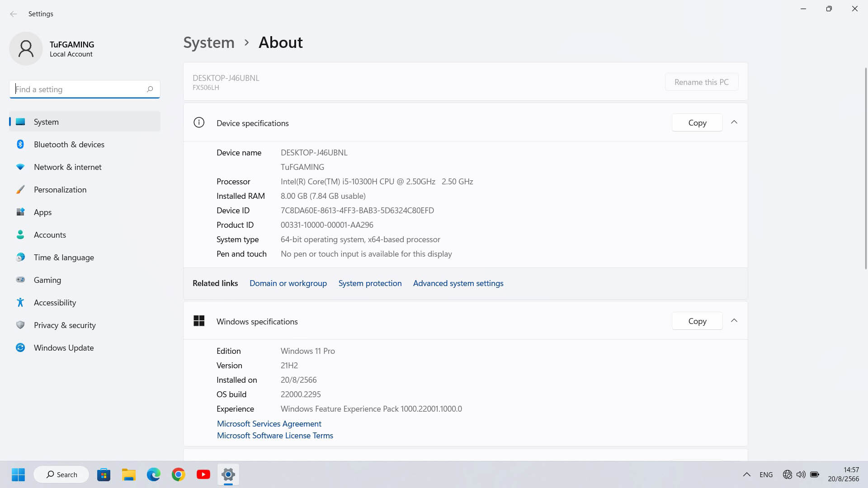Open Apps settings

(x=85, y=212)
